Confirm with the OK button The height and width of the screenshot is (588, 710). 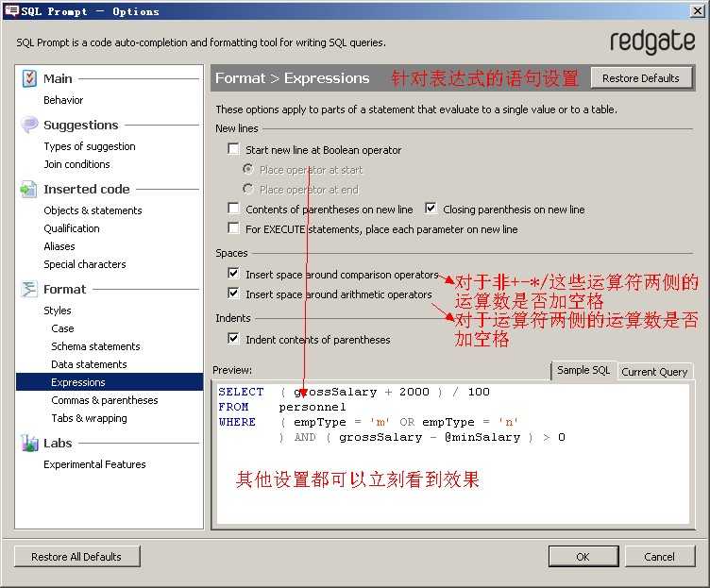coord(583,557)
